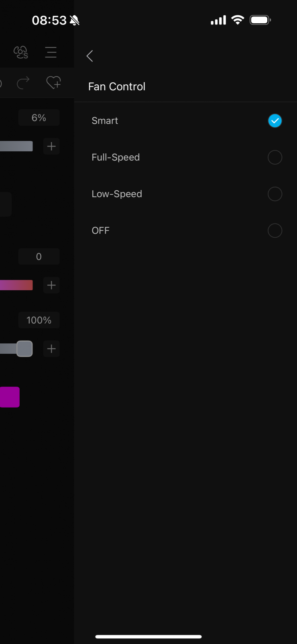
Task: Tap the Wi-Fi status icon
Action: pyautogui.click(x=238, y=20)
